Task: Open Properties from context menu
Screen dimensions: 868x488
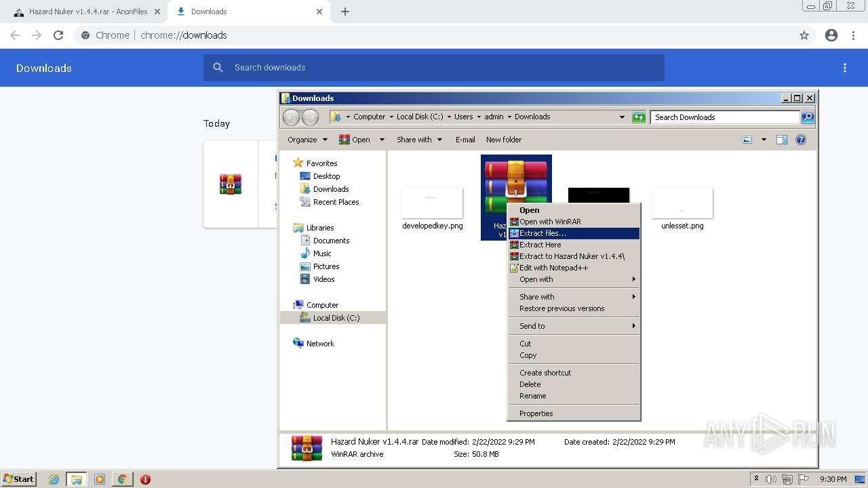Action: coord(574,413)
